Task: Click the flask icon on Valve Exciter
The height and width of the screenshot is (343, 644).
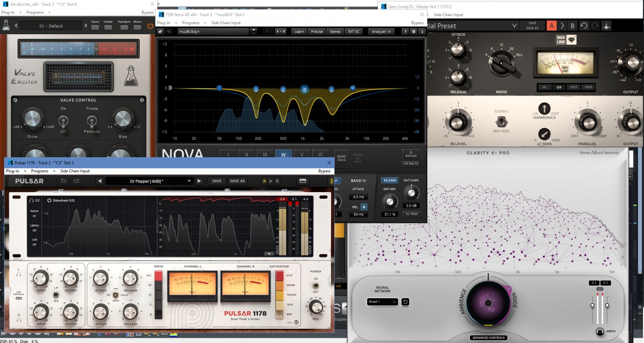Action: (x=131, y=76)
